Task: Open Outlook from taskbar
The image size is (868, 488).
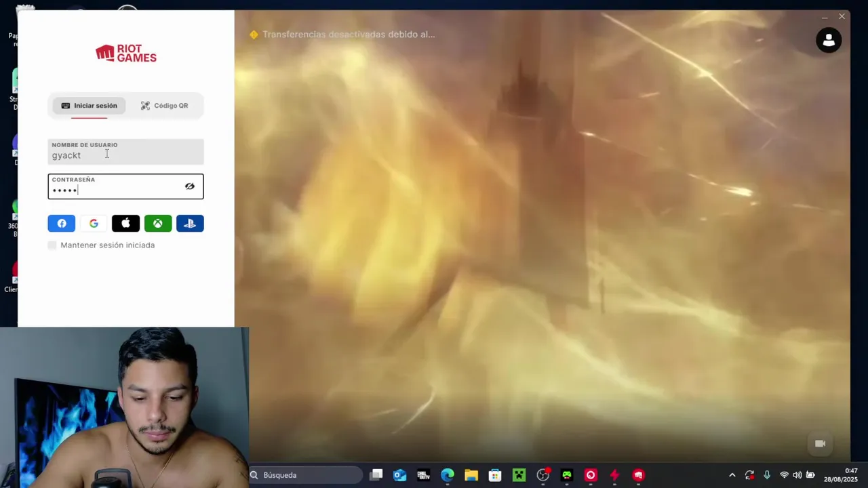Action: tap(400, 475)
